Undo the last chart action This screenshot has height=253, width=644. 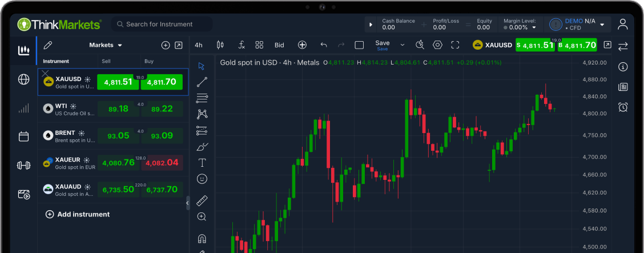(324, 45)
